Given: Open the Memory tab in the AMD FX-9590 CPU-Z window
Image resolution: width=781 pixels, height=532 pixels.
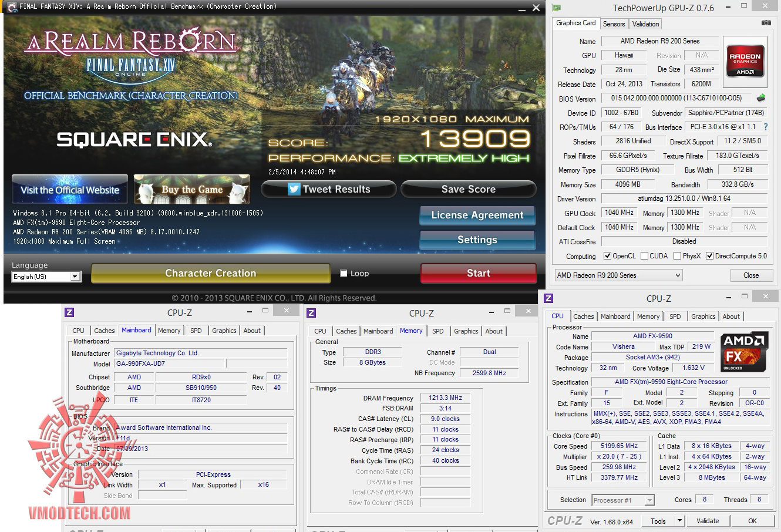Looking at the screenshot, I should pos(648,316).
